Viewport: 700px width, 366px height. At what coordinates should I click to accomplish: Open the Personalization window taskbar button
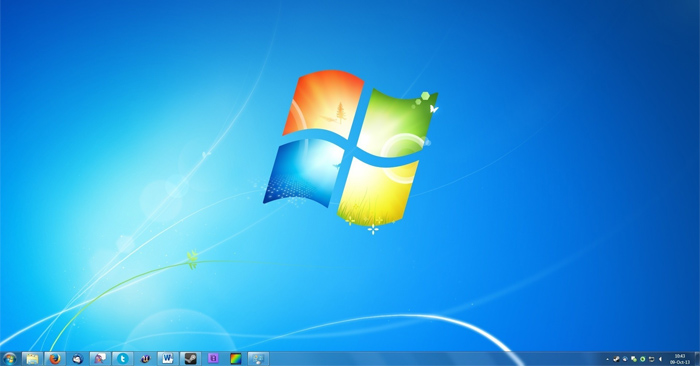tap(258, 359)
